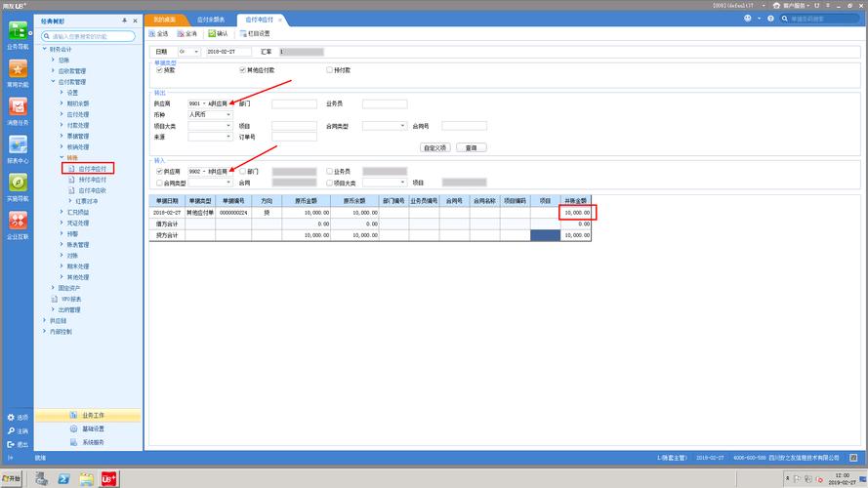Select the 系统服务 bottom panel tab

[x=88, y=442]
